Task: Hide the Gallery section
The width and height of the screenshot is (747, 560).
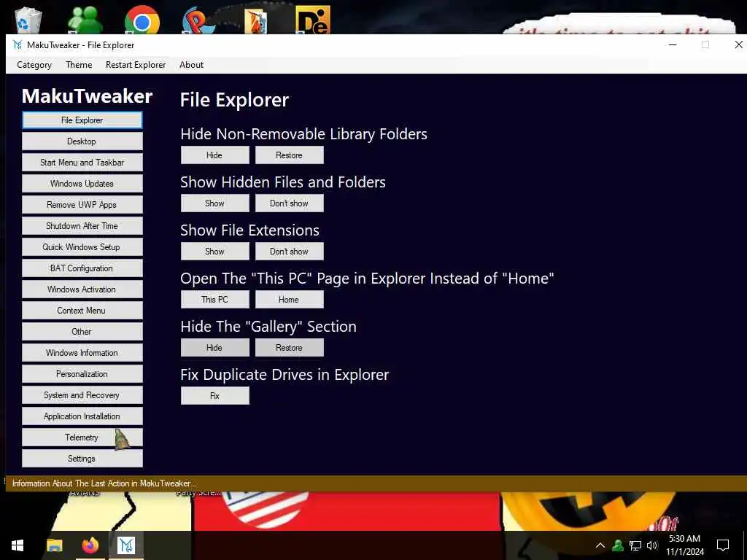Action: [215, 348]
